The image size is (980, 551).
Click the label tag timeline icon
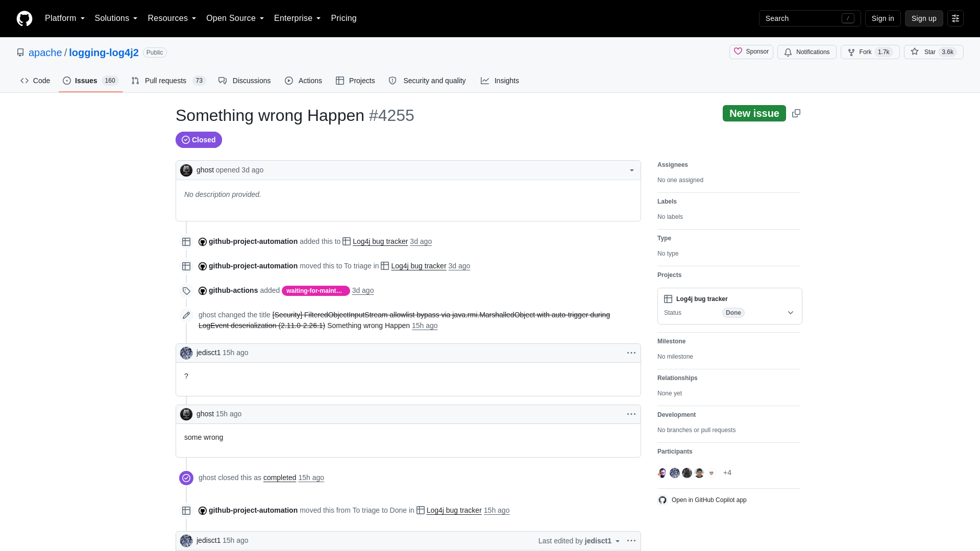(x=186, y=291)
